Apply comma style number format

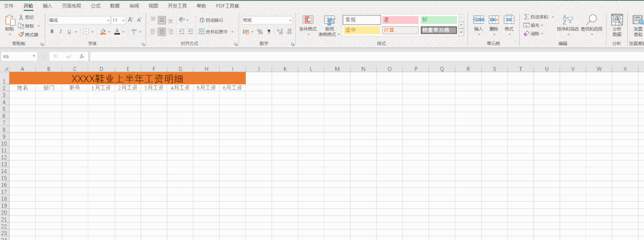pyautogui.click(x=269, y=32)
